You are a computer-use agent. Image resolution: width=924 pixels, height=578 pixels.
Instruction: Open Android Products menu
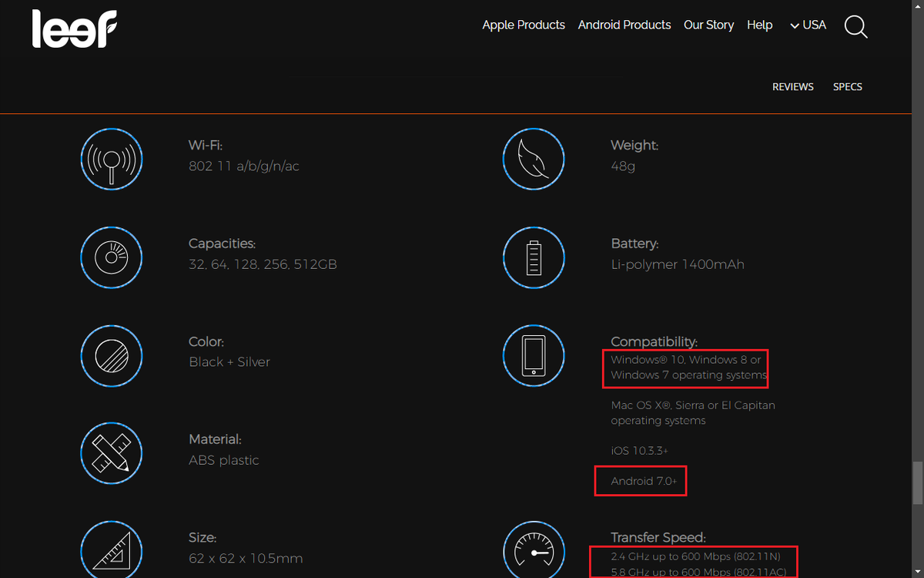click(x=624, y=25)
